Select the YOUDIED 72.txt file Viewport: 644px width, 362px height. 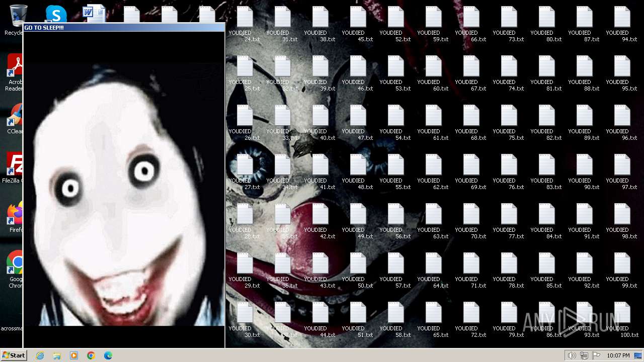tap(471, 320)
